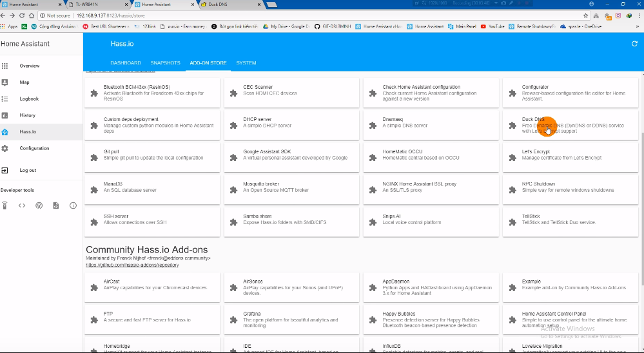Go to the browser home page icon

coord(32,15)
